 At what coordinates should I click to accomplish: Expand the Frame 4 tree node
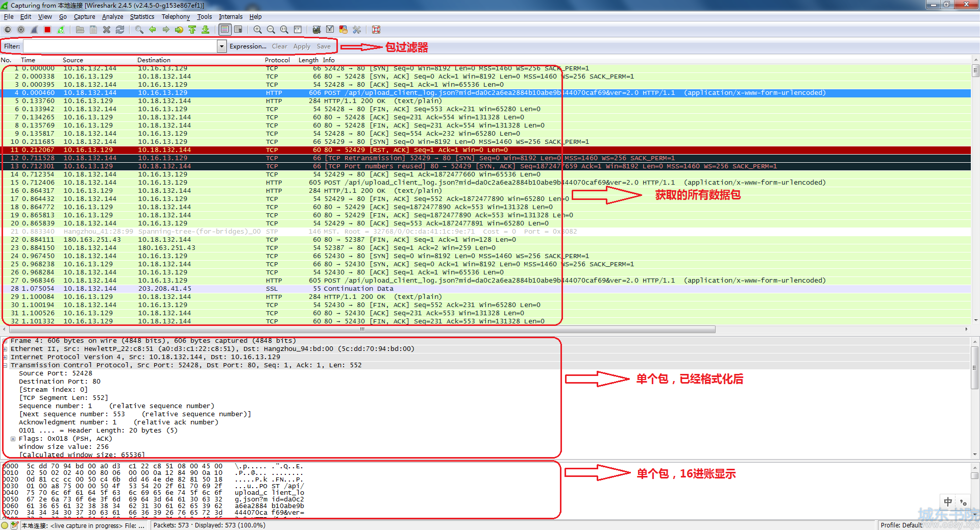click(x=5, y=341)
